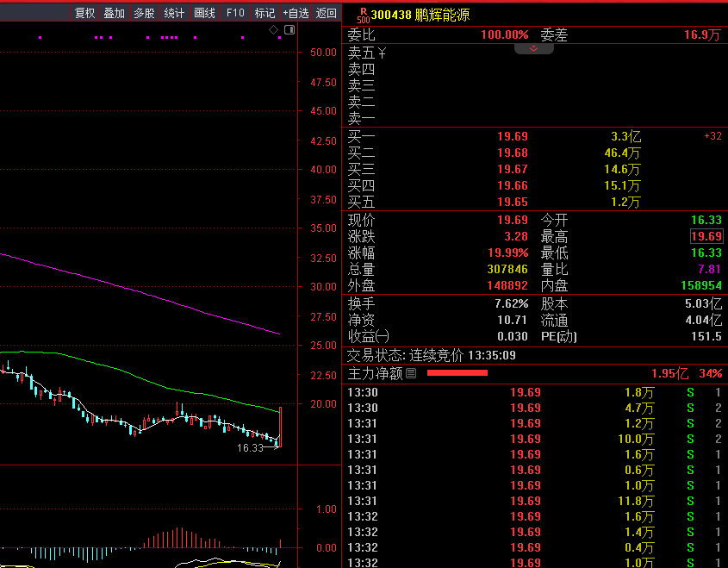Click the 交易状态 连续竞价 status line
Image resolution: width=728 pixels, height=568 pixels.
click(432, 356)
